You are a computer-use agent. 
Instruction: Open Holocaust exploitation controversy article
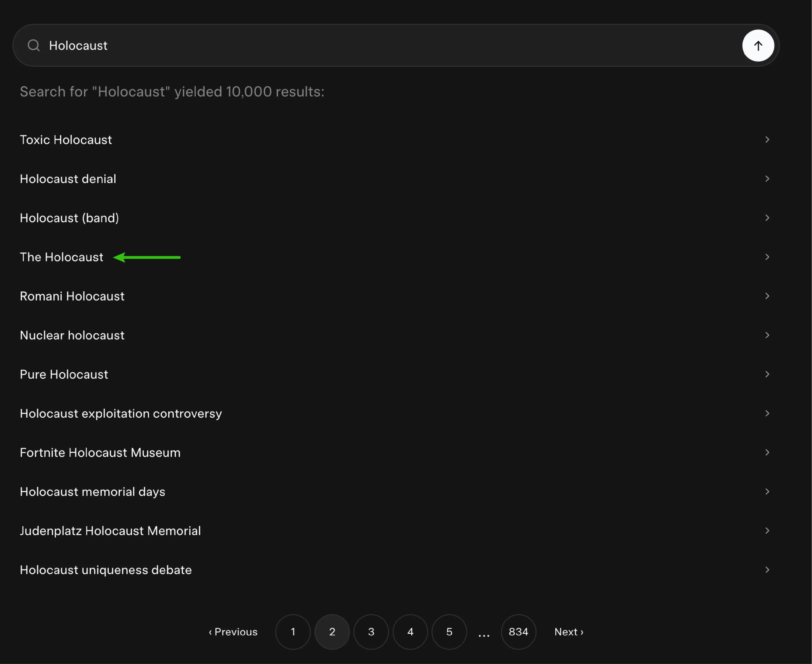pyautogui.click(x=121, y=413)
